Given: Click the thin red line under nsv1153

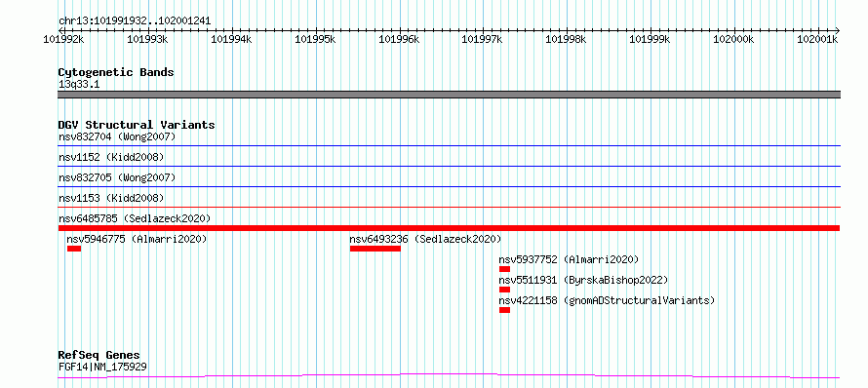Looking at the screenshot, I should pyautogui.click(x=449, y=207).
